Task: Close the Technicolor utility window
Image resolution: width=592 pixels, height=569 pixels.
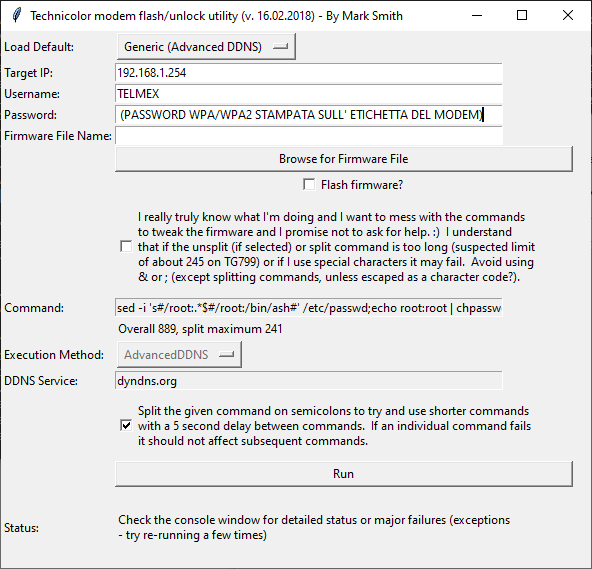Action: coord(567,15)
